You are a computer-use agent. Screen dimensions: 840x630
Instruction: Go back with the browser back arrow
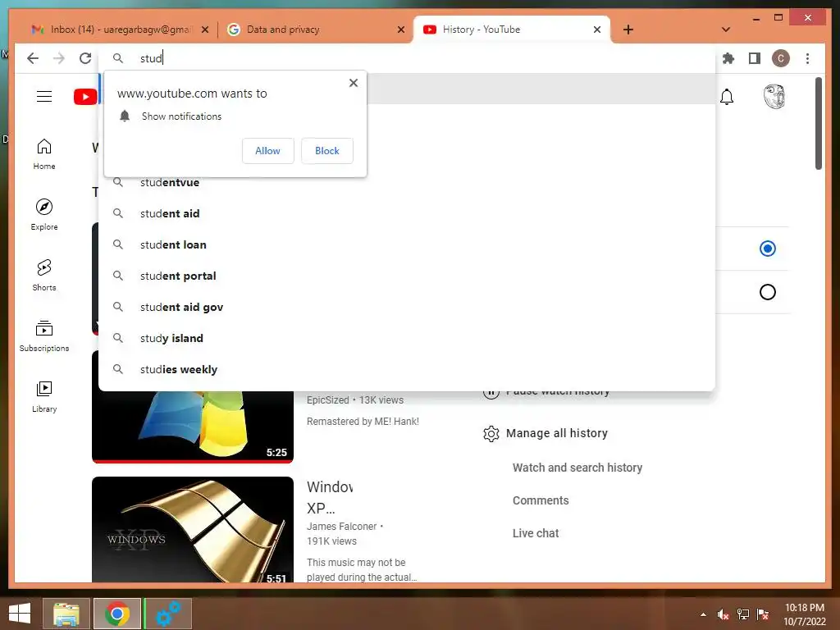33,58
